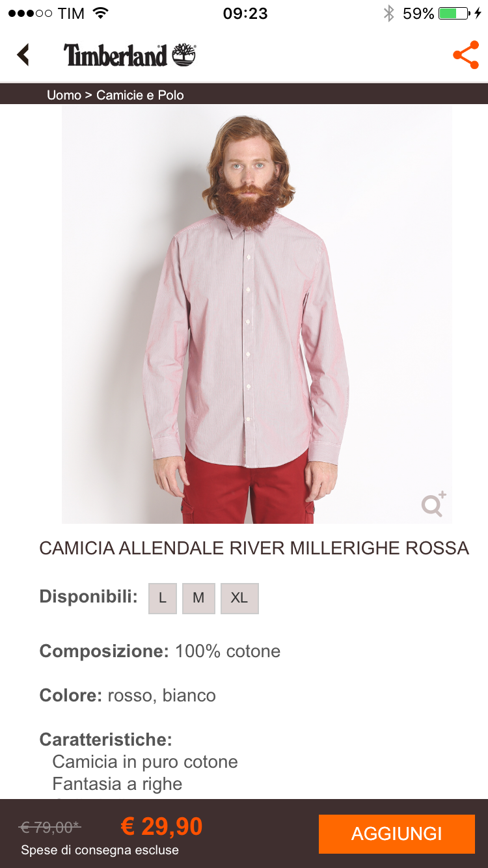
Task: Tap the Bluetooth status icon
Action: [x=388, y=14]
